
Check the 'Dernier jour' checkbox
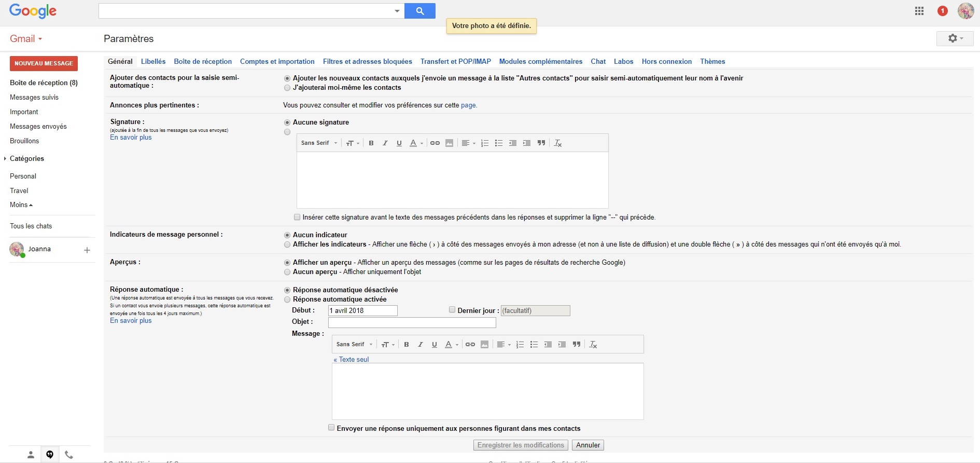452,310
